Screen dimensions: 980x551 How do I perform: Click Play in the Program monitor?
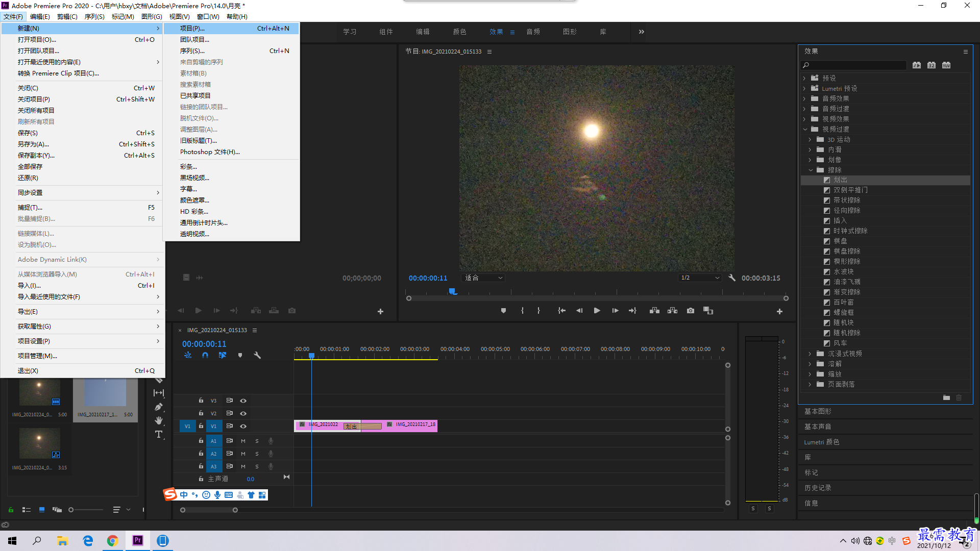[x=597, y=311]
